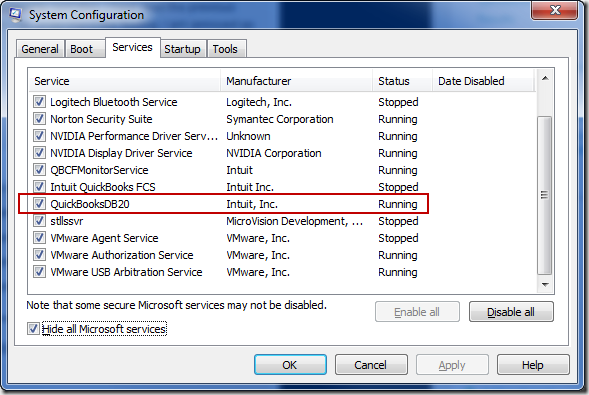This screenshot has width=589, height=395.
Task: Open the Startup tab
Action: click(183, 49)
